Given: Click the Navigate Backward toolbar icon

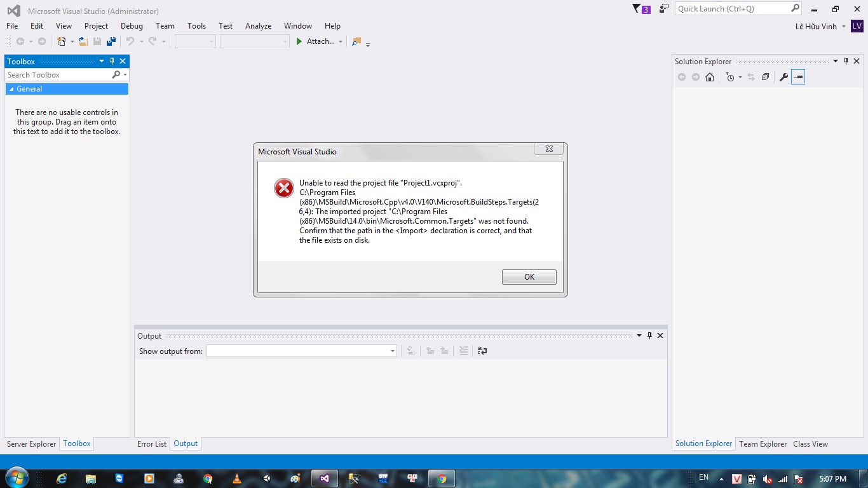Looking at the screenshot, I should pyautogui.click(x=20, y=41).
